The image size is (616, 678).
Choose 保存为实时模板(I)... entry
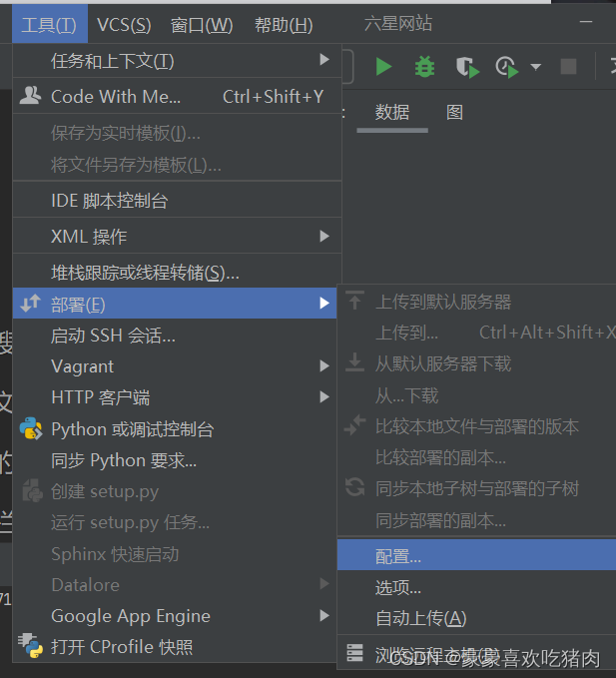coord(178,133)
